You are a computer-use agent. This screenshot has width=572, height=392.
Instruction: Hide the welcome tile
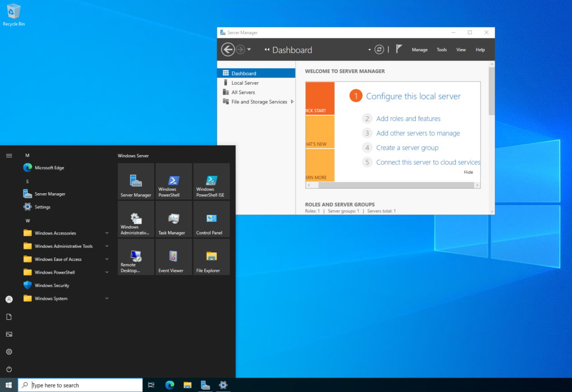pyautogui.click(x=469, y=172)
